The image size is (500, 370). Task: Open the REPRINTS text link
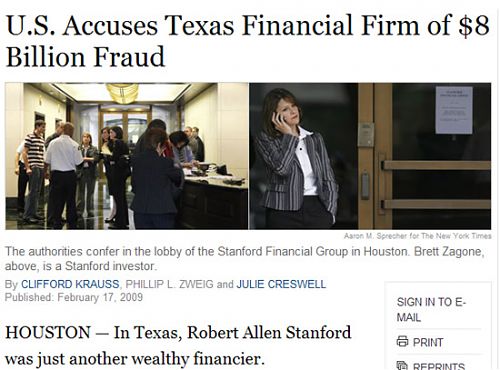point(439,366)
